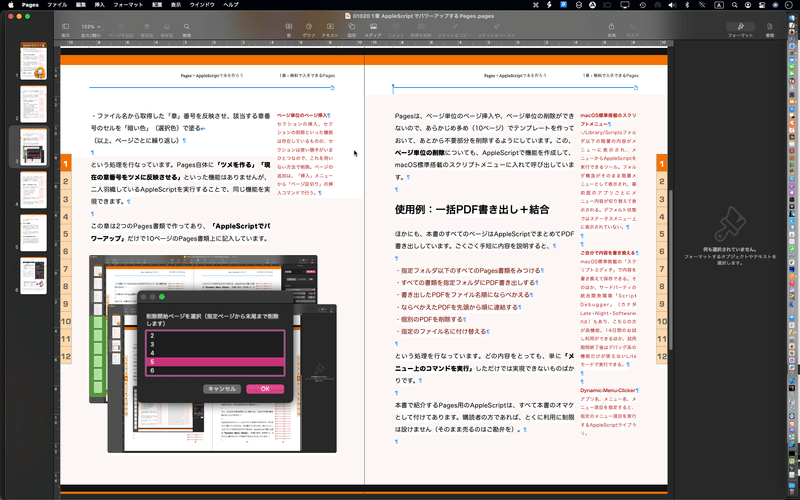Screen dimensions: 800x500
Task: Open the Pages application menu
Action: click(x=30, y=5)
